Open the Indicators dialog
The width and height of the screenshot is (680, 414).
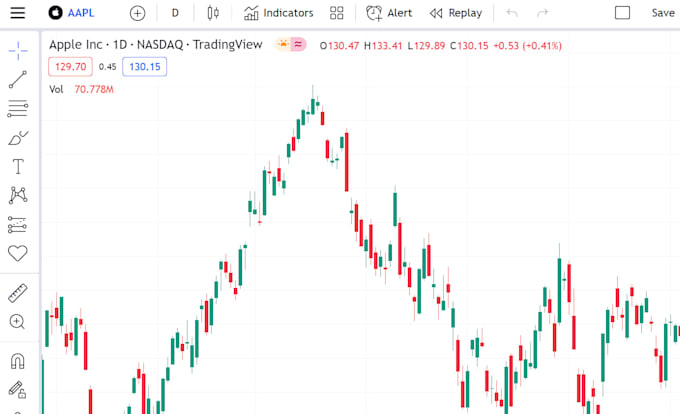click(x=278, y=13)
